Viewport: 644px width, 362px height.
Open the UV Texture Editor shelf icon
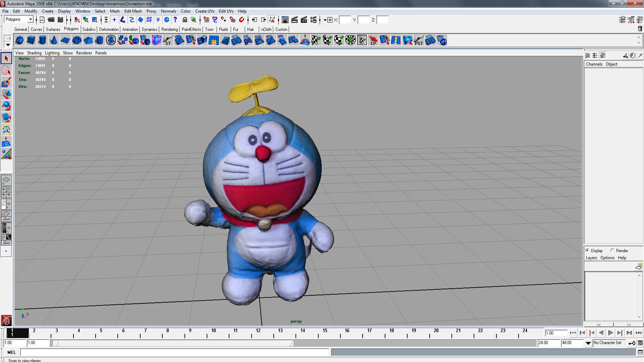click(362, 41)
